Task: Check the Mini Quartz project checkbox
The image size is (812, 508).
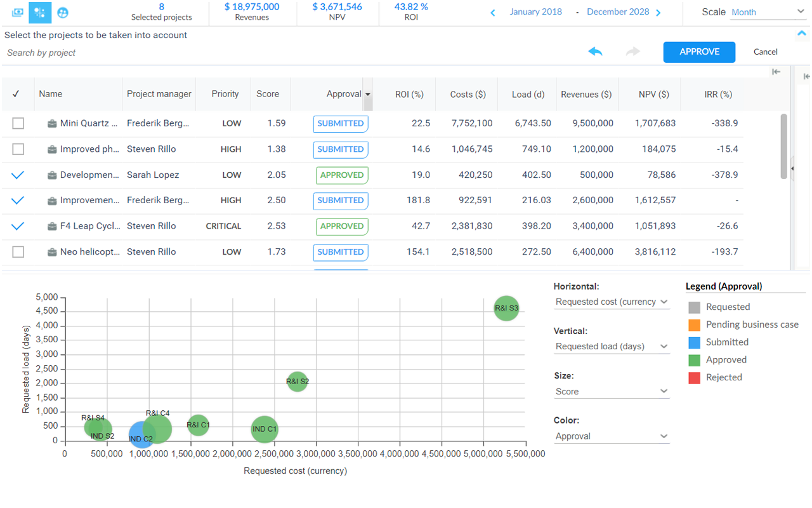Action: [x=18, y=123]
